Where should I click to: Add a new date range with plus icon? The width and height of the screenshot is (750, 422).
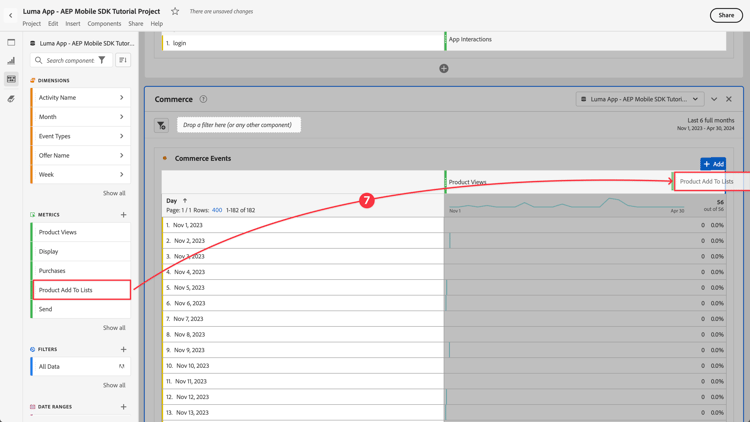pos(123,407)
